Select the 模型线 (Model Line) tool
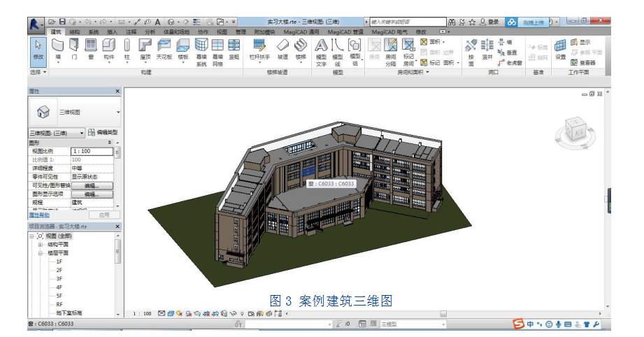Viewport: 644px width, 337px height. (x=337, y=52)
